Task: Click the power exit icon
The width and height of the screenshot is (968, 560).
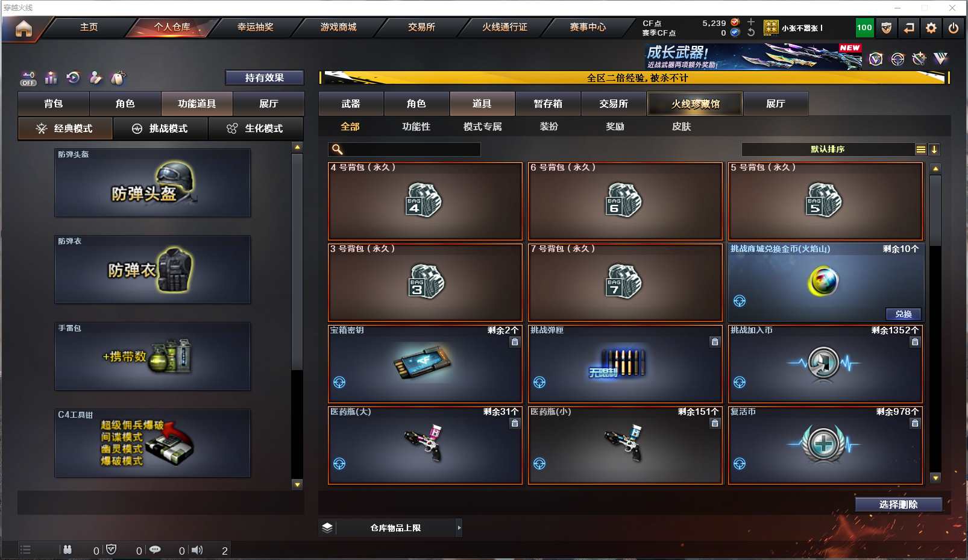Action: pyautogui.click(x=954, y=28)
